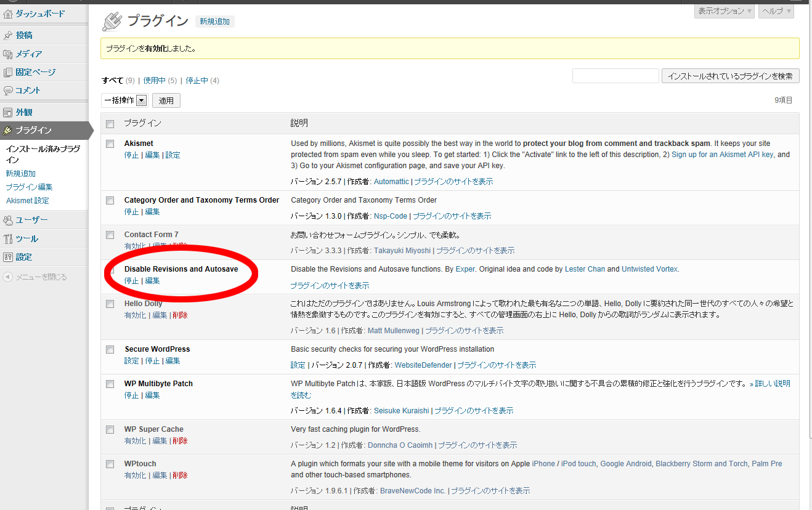Open the Nsp-Code author link
Viewport: 812px width, 510px height.
click(391, 216)
